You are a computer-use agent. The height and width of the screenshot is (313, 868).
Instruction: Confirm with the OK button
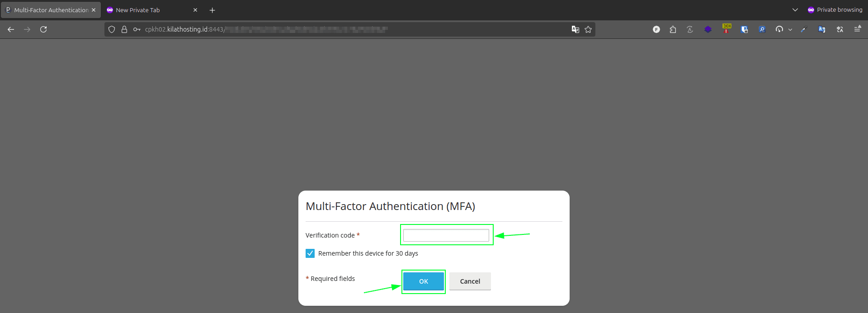(424, 281)
